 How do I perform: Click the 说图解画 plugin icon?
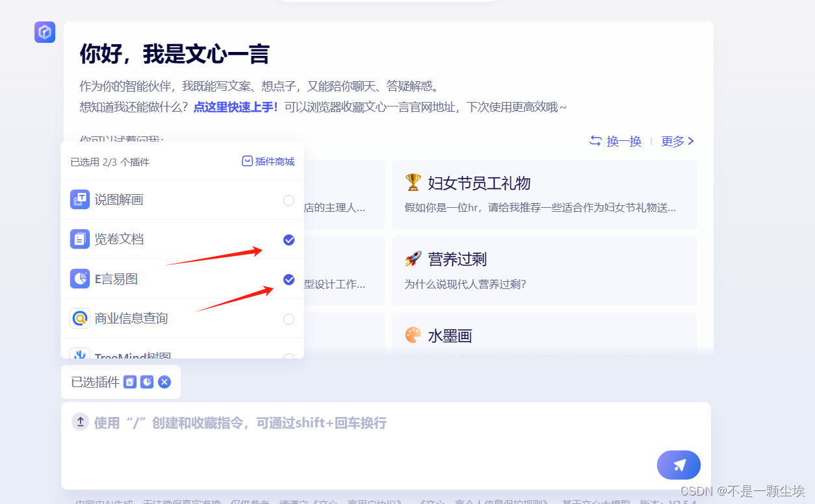(x=80, y=199)
